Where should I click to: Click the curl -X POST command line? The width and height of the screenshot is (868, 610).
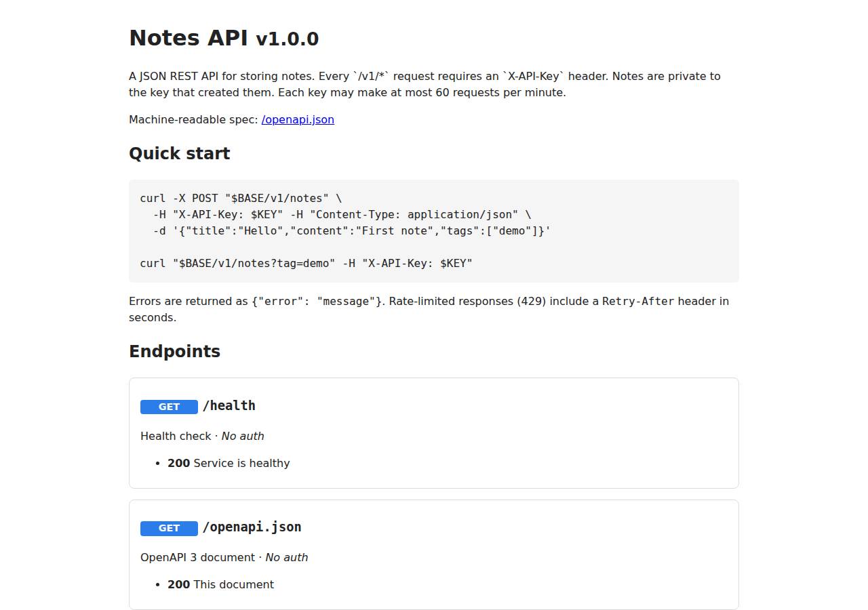coord(241,198)
